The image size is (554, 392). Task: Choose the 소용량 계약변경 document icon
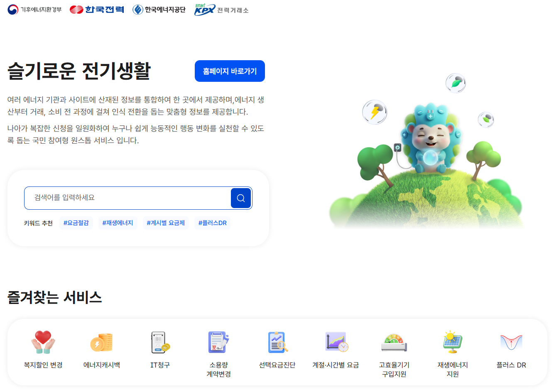tap(218, 342)
